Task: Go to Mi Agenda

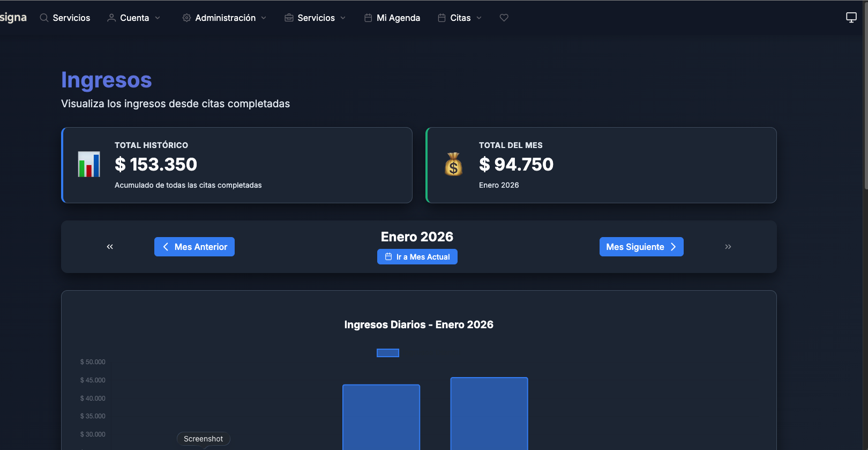Action: (392, 18)
